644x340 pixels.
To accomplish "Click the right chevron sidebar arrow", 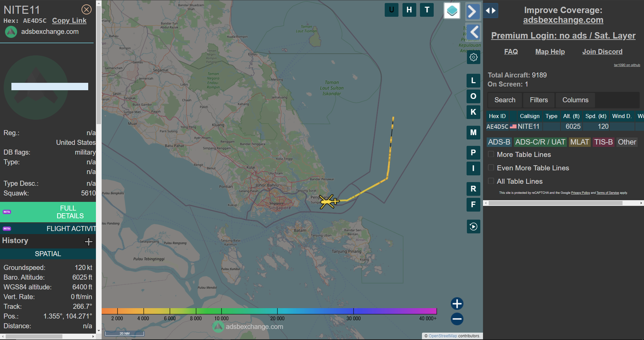I will pos(473,11).
